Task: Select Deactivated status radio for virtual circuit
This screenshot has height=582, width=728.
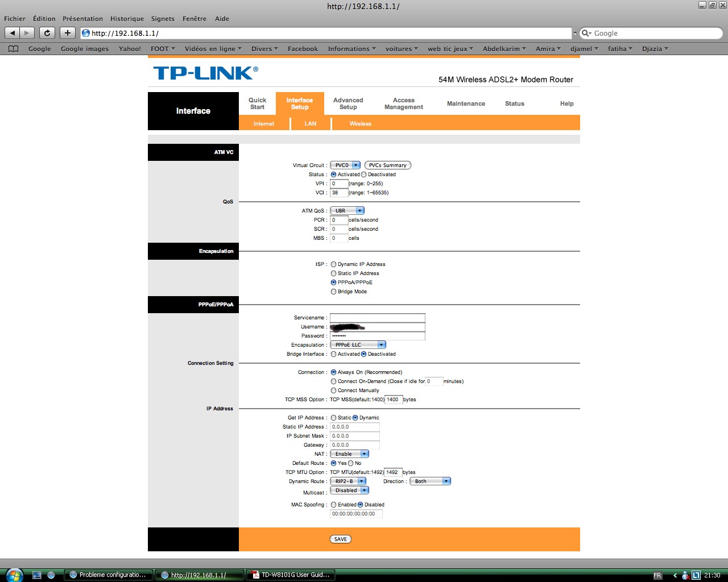Action: [363, 174]
